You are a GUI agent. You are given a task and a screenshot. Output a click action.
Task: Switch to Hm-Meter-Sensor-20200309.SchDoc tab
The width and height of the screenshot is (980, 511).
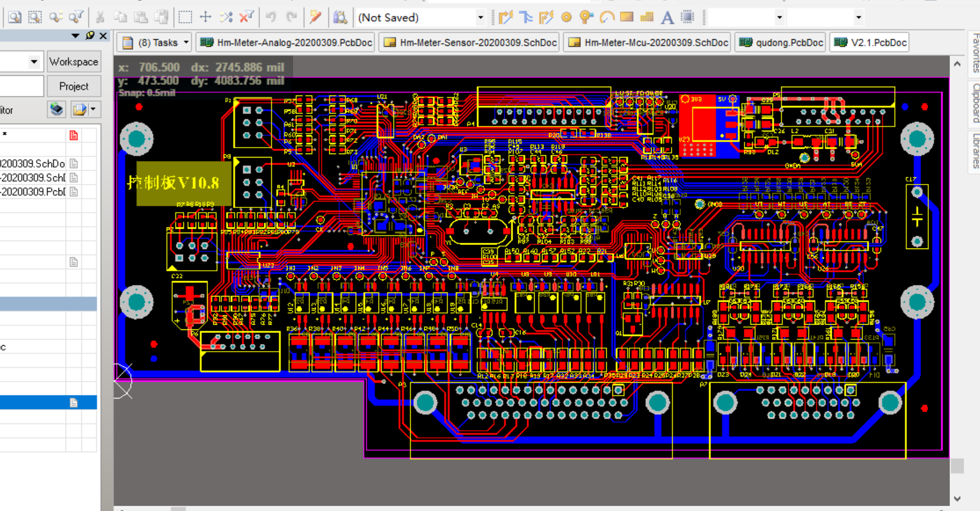coord(470,42)
